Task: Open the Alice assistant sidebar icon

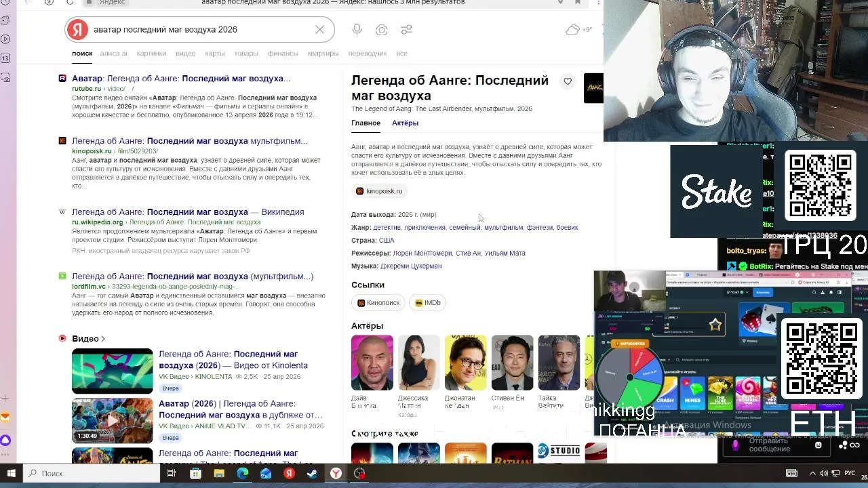Action: click(5, 441)
